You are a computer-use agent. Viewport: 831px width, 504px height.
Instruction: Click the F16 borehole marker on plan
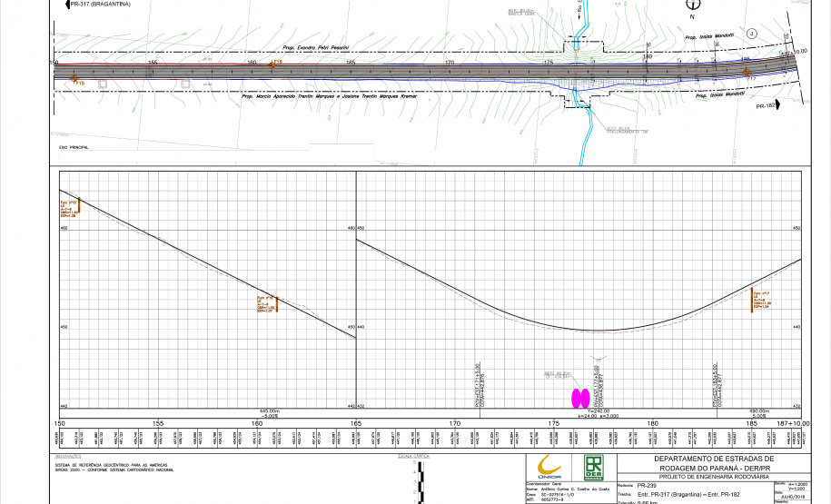[x=274, y=64]
